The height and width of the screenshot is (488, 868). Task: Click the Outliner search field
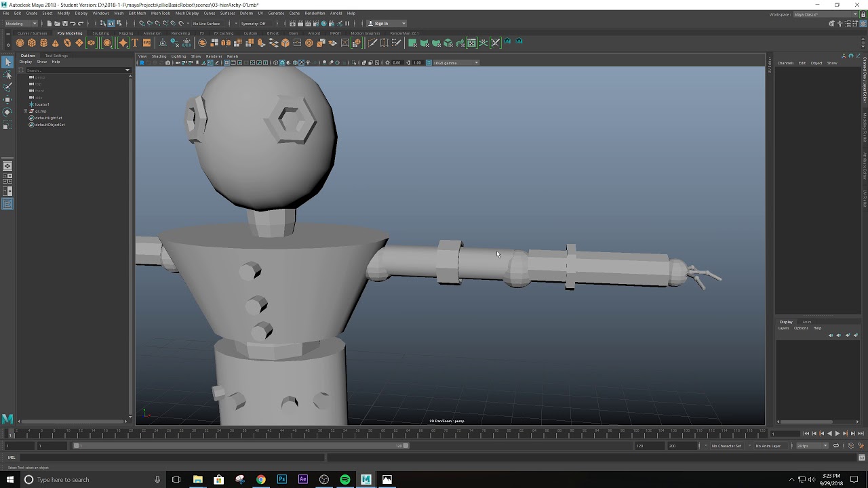(x=73, y=70)
